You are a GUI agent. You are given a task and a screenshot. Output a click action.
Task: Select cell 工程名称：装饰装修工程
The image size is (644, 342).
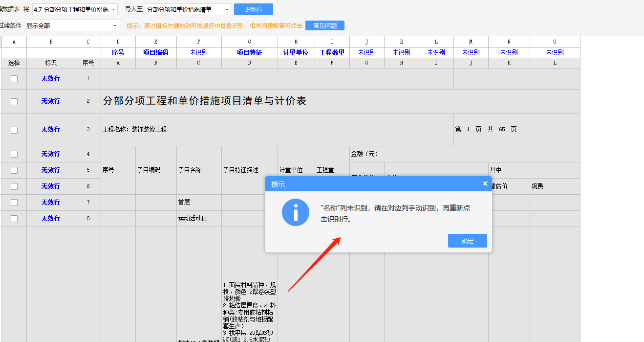(260, 130)
